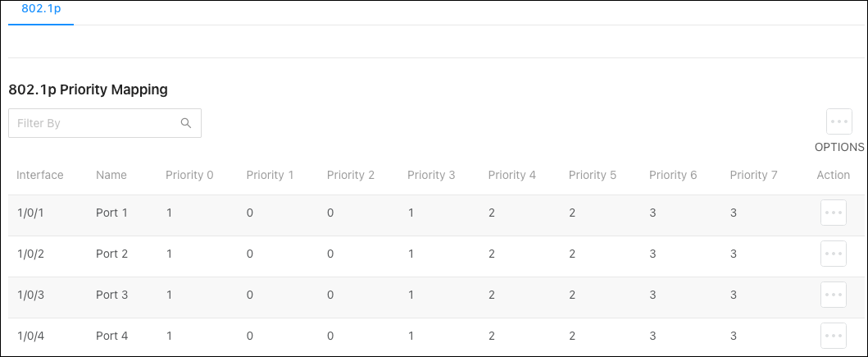Click the Priority 0 column header

pyautogui.click(x=189, y=175)
